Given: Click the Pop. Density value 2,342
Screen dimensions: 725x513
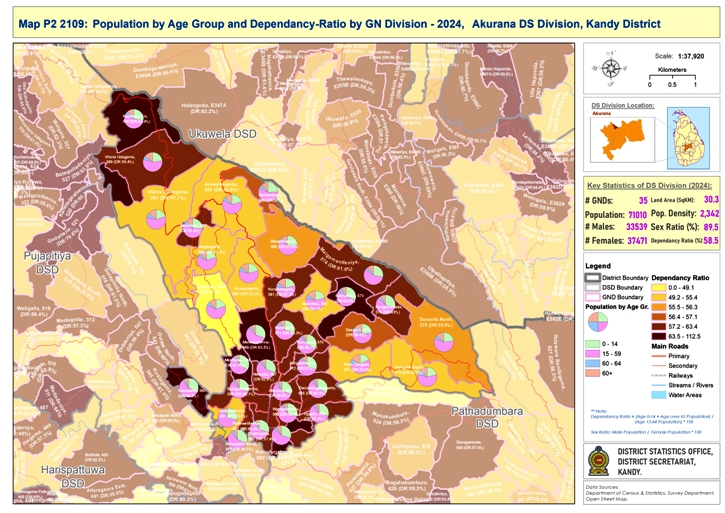Looking at the screenshot, I should 710,213.
